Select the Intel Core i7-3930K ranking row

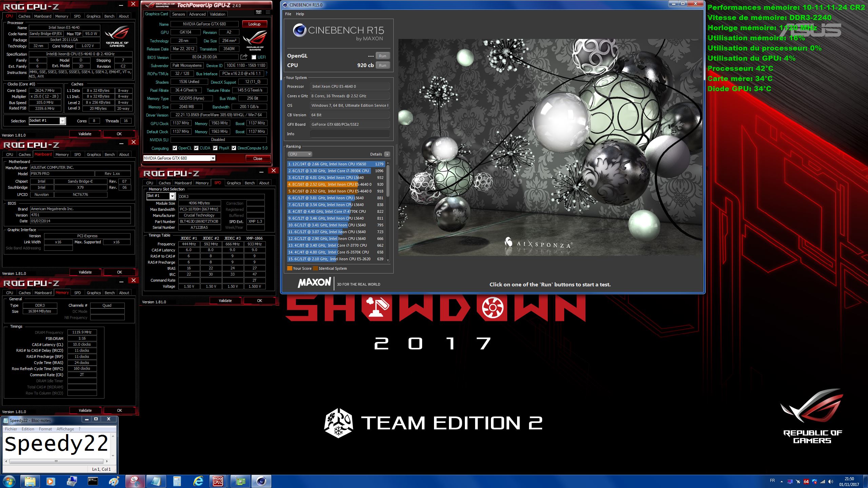click(x=336, y=171)
